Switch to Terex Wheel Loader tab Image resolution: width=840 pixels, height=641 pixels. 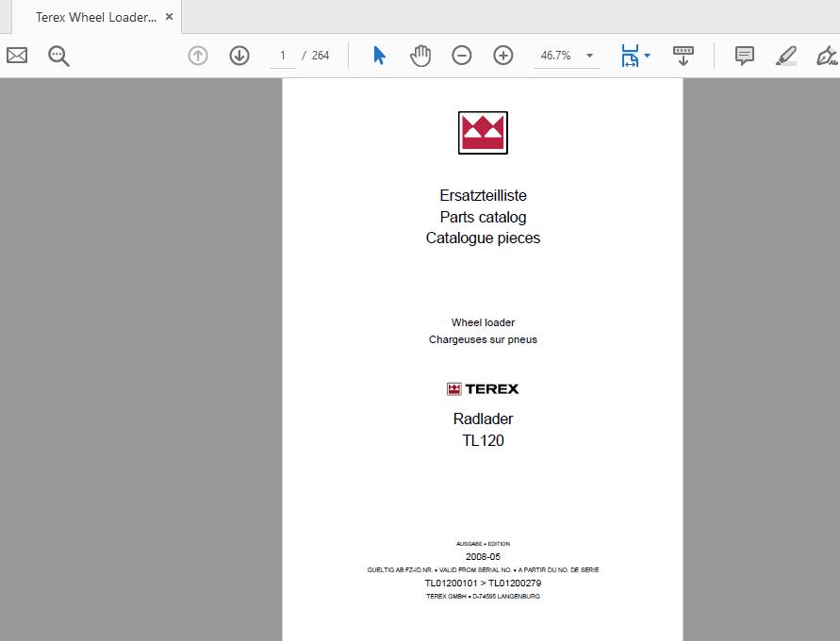click(95, 17)
